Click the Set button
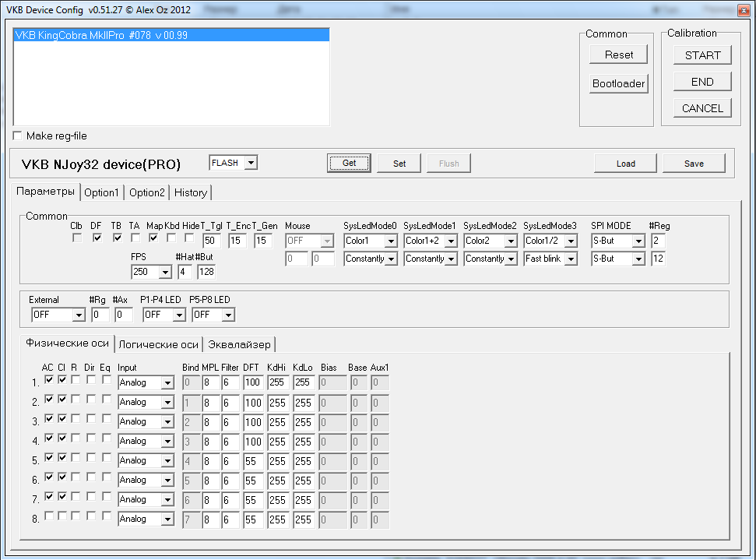Image resolution: width=756 pixels, height=560 pixels. [399, 164]
